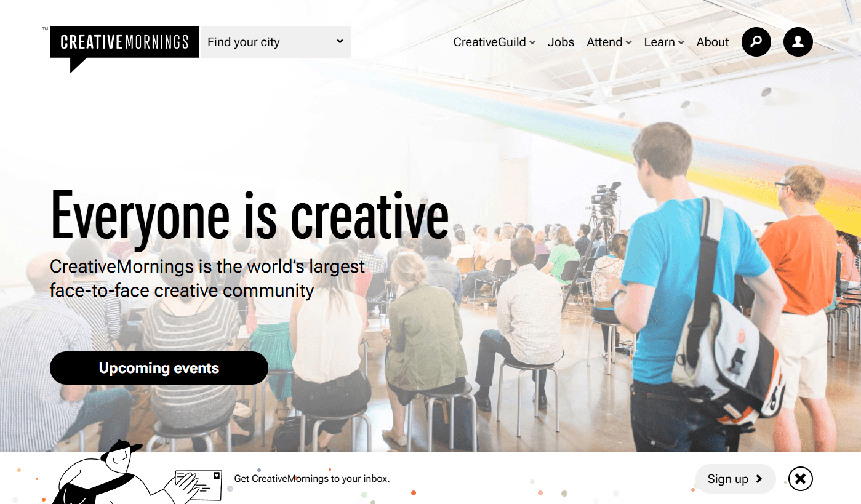This screenshot has height=504, width=861.
Task: Expand the Attend menu chevron
Action: click(628, 42)
